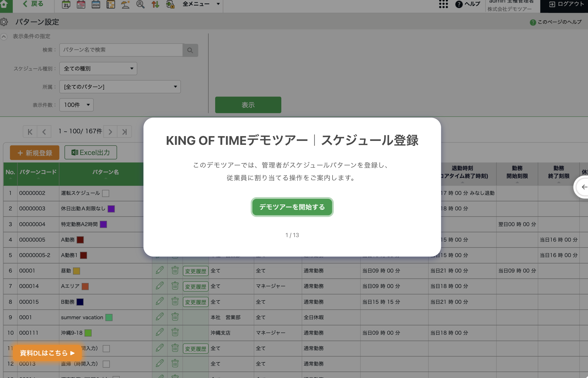Sort by No. column header
Viewport: 588px width, 378px height.
[x=10, y=174]
